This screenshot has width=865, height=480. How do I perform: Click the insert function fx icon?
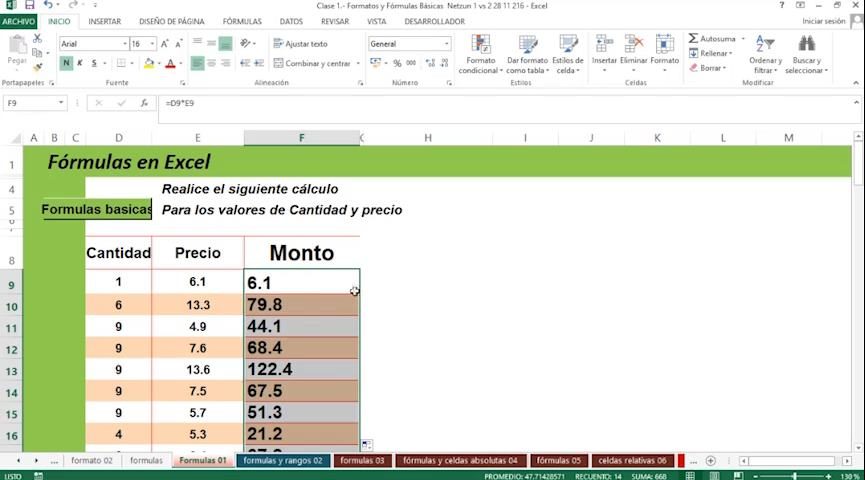[x=144, y=103]
